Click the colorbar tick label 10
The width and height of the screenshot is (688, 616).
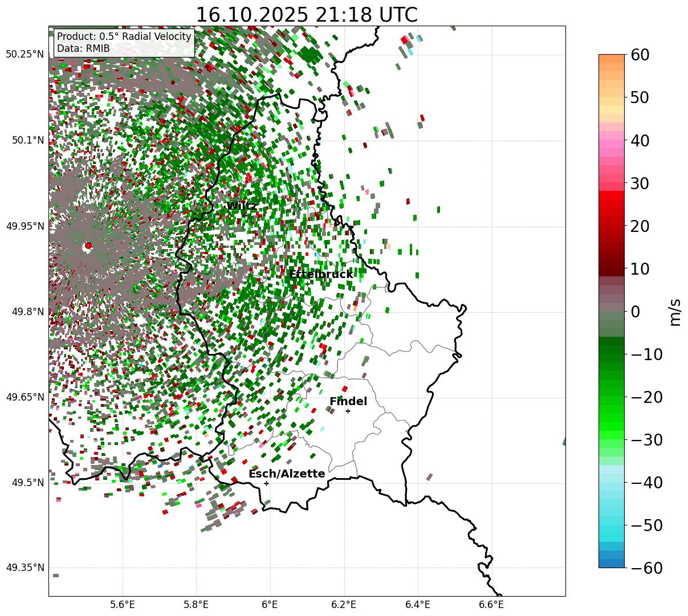[640, 268]
